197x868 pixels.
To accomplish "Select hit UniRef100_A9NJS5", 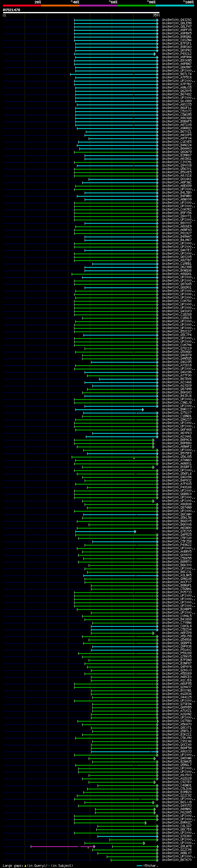I will point(176,88).
